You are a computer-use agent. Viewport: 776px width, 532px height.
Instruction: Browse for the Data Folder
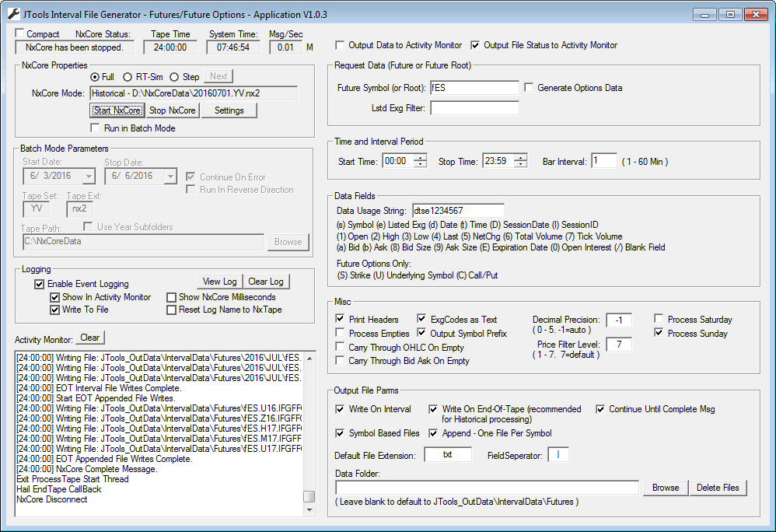coord(666,488)
